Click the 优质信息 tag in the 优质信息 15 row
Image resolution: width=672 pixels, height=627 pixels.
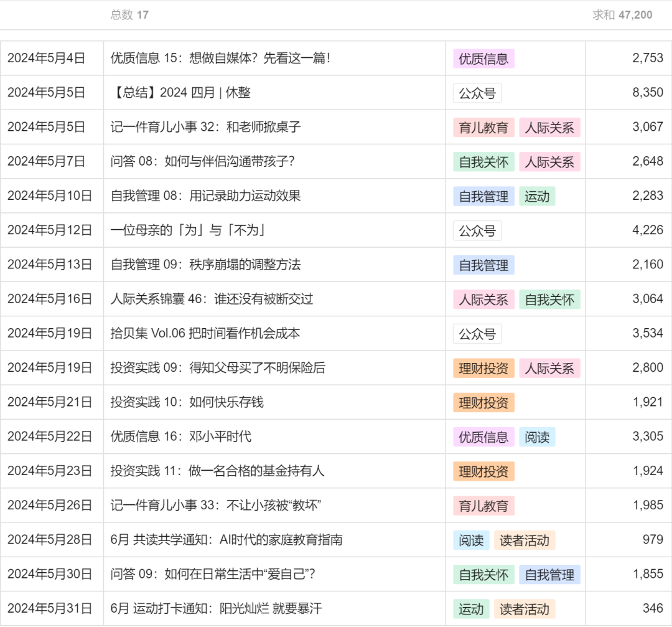click(x=484, y=59)
